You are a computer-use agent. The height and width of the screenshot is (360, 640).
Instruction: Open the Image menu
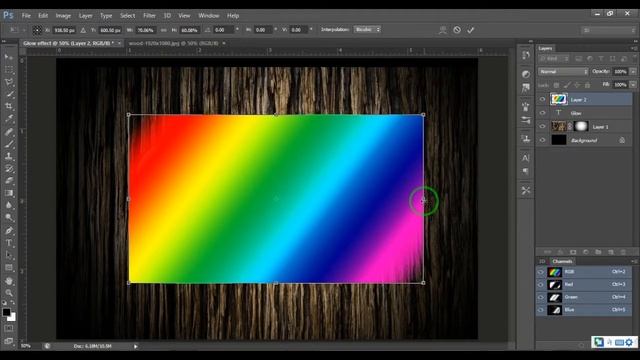click(63, 16)
